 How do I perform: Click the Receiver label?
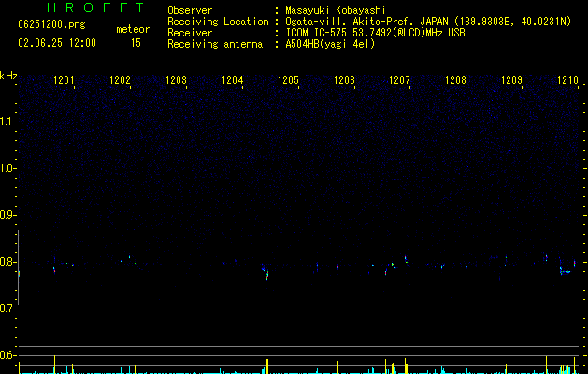[x=190, y=33]
